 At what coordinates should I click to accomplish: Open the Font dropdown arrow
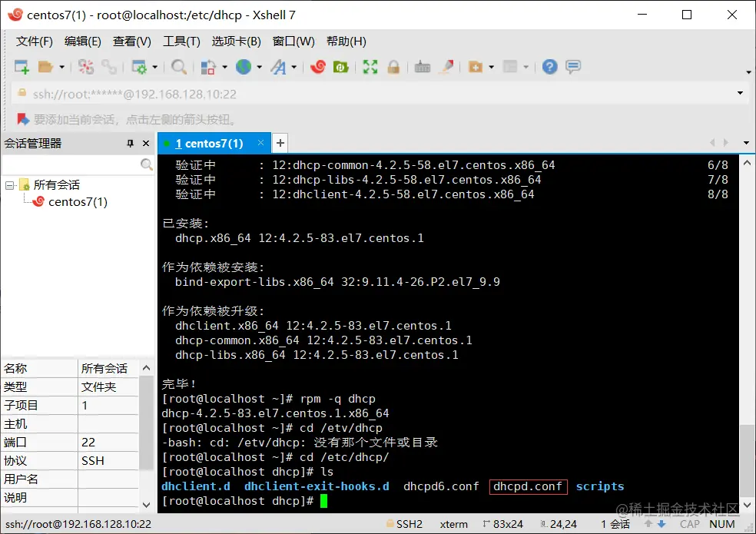pos(293,67)
